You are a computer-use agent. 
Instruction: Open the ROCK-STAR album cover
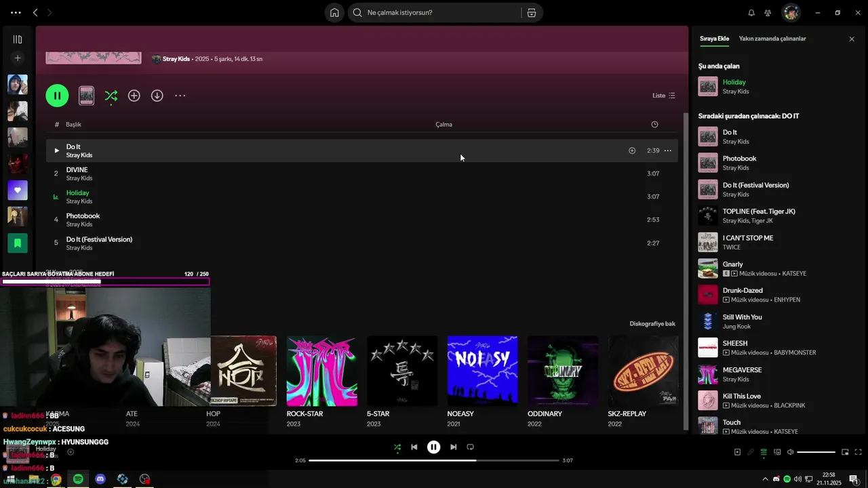[x=321, y=371]
